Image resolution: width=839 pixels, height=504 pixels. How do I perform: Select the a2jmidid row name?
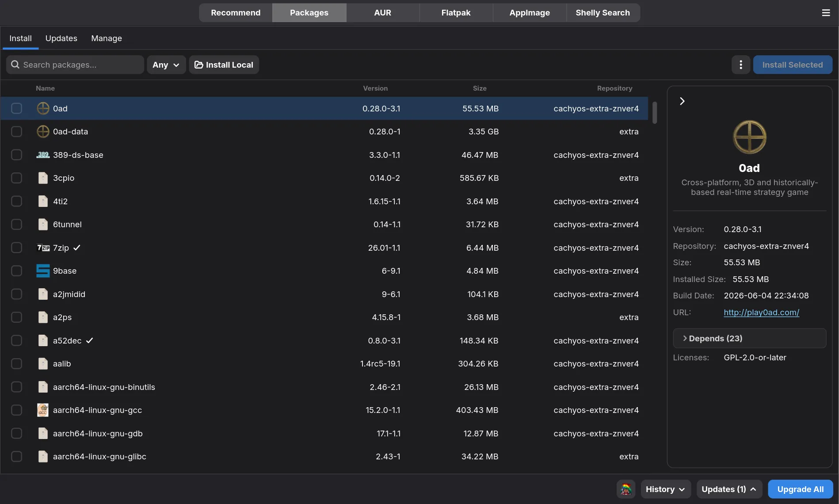pyautogui.click(x=69, y=294)
